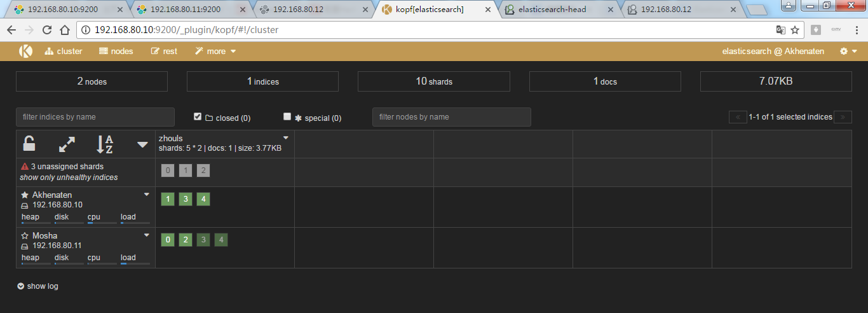Viewport: 868px width, 313px height.
Task: Go to previous page of indices
Action: click(738, 117)
